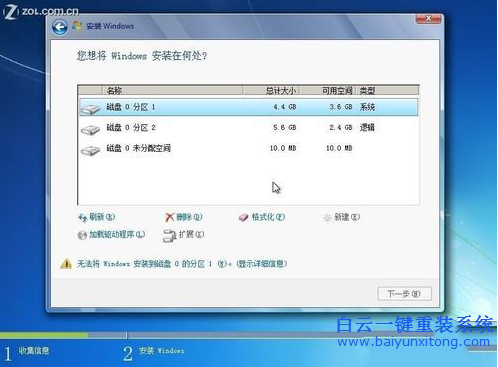Click the drive icon for 磁盘 0 分区 2
Screen dimensions: 498x367
pos(90,129)
